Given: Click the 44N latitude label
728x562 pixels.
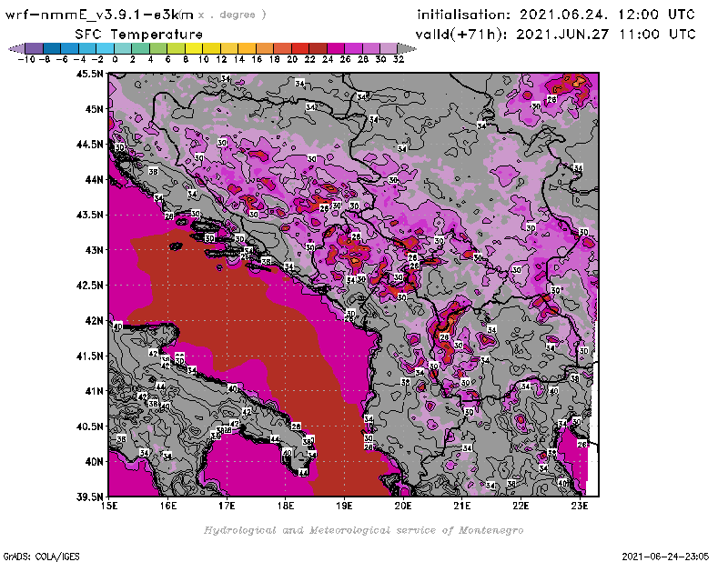Looking at the screenshot, I should tap(94, 179).
